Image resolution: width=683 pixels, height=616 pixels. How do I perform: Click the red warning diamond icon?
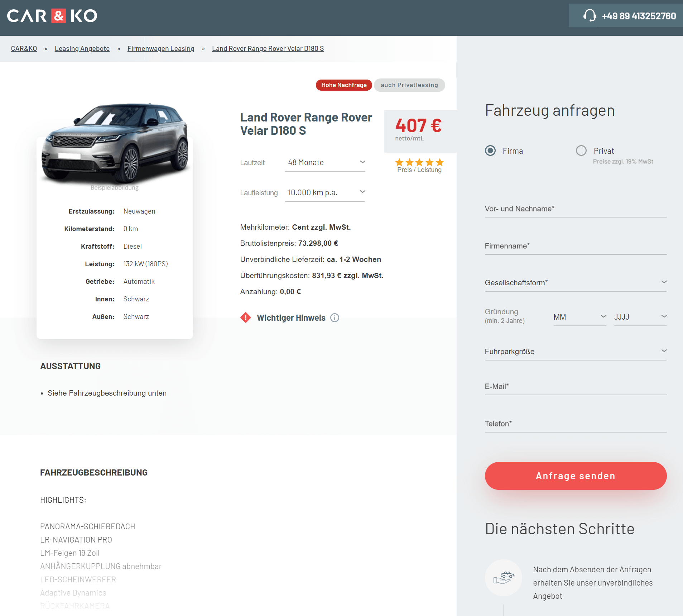pyautogui.click(x=246, y=317)
